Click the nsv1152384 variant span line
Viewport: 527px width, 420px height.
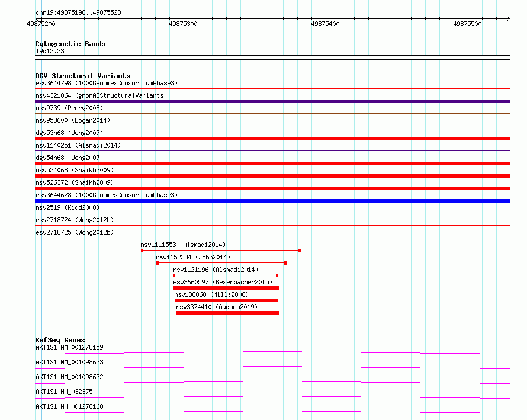click(x=221, y=263)
